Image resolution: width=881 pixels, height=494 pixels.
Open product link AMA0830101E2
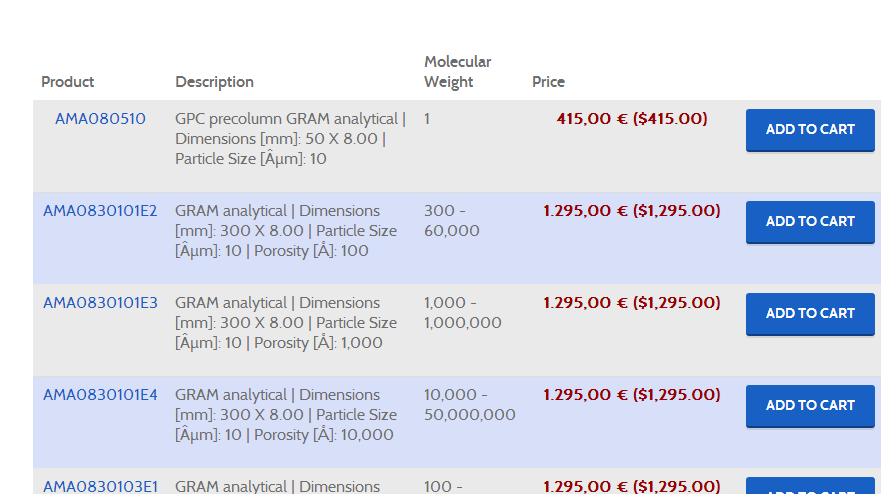tap(100, 211)
